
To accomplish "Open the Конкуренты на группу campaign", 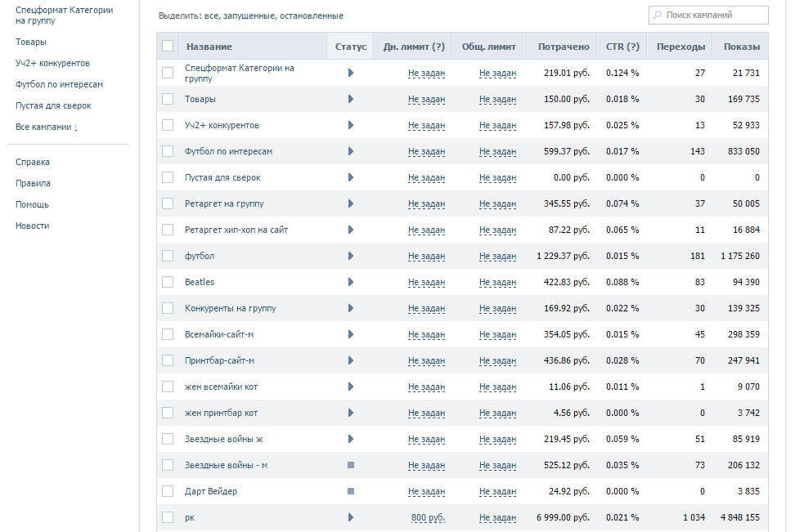I will pos(231,308).
